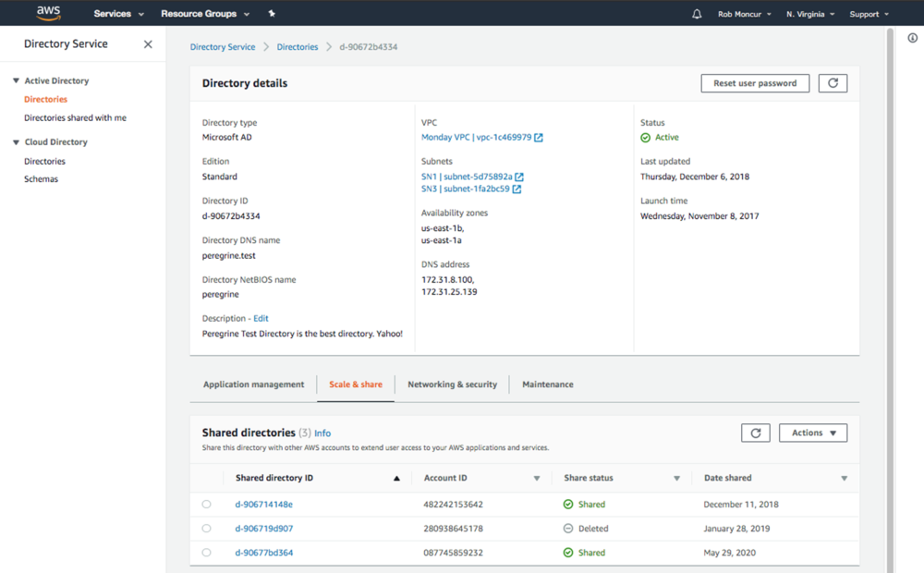
Task: Click the Edit link next to Description
Action: pos(261,319)
